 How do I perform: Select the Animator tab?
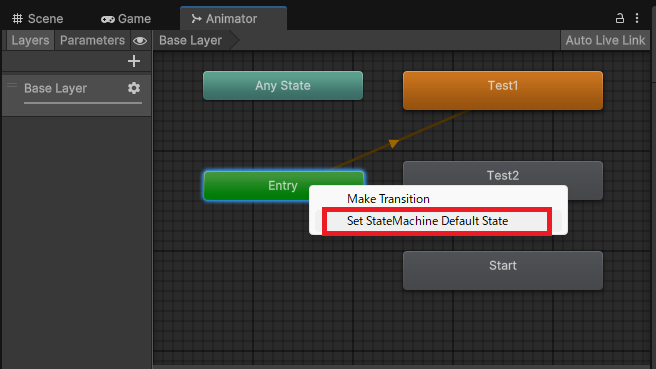[x=233, y=19]
